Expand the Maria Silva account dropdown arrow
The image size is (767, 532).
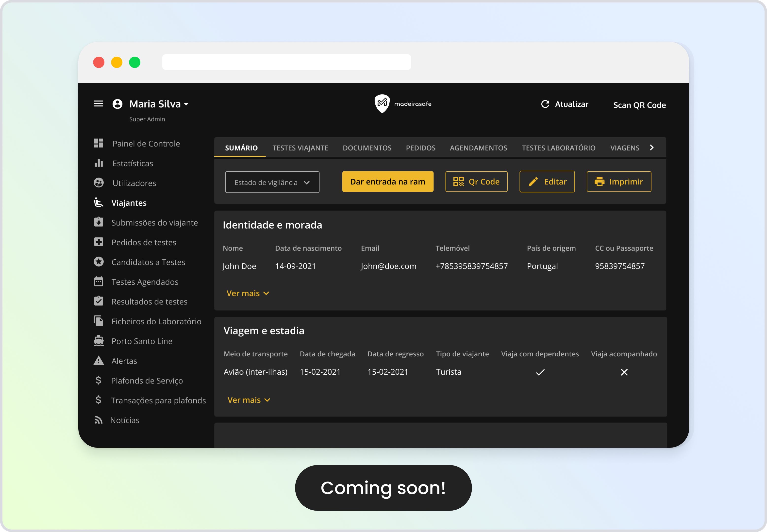[x=186, y=104]
